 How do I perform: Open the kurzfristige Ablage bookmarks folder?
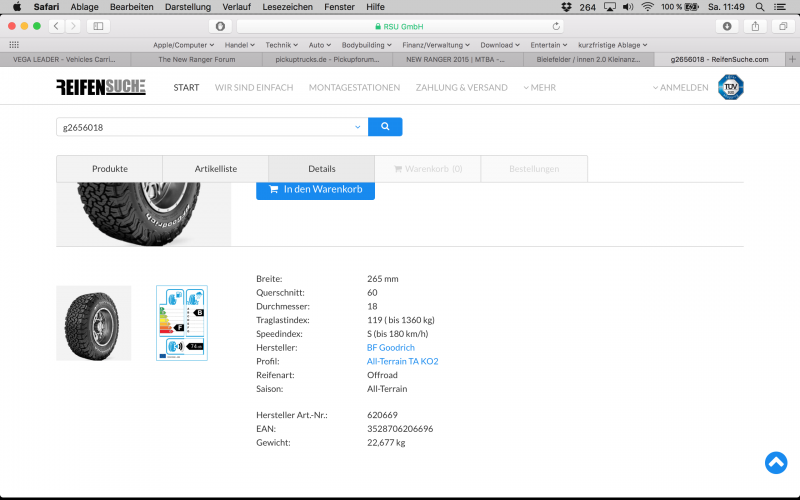pos(613,45)
